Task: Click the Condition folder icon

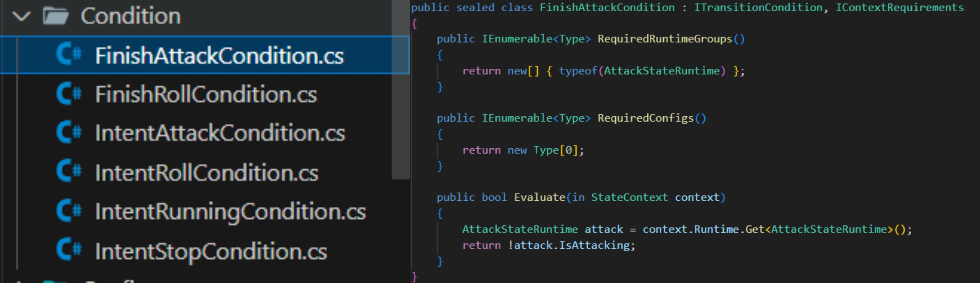Action: pyautogui.click(x=56, y=16)
